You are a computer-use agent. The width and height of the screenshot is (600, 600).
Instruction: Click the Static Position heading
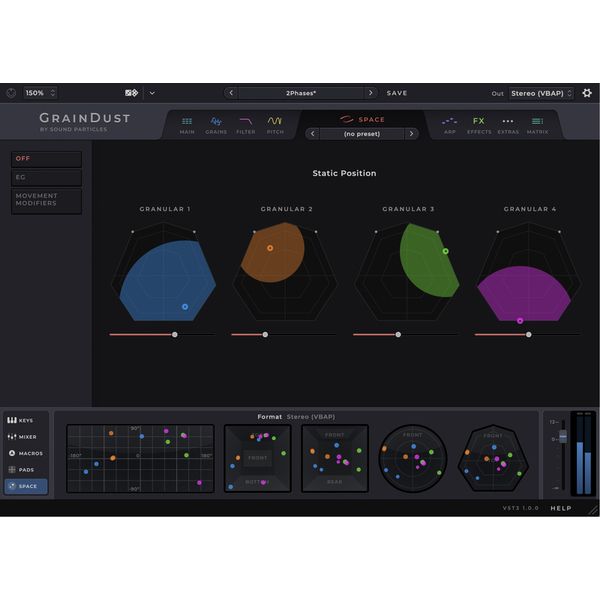point(344,173)
